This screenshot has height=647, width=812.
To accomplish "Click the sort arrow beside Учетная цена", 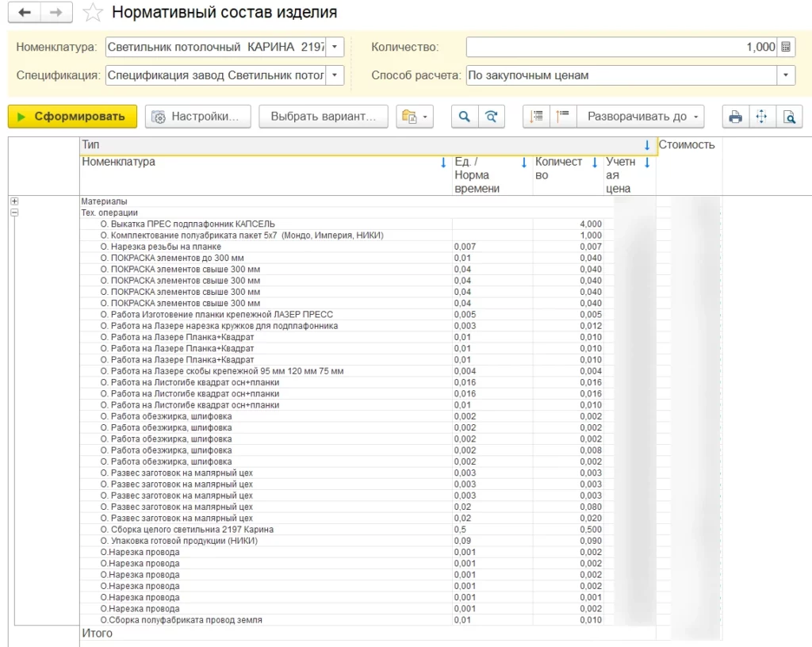I will (x=647, y=163).
